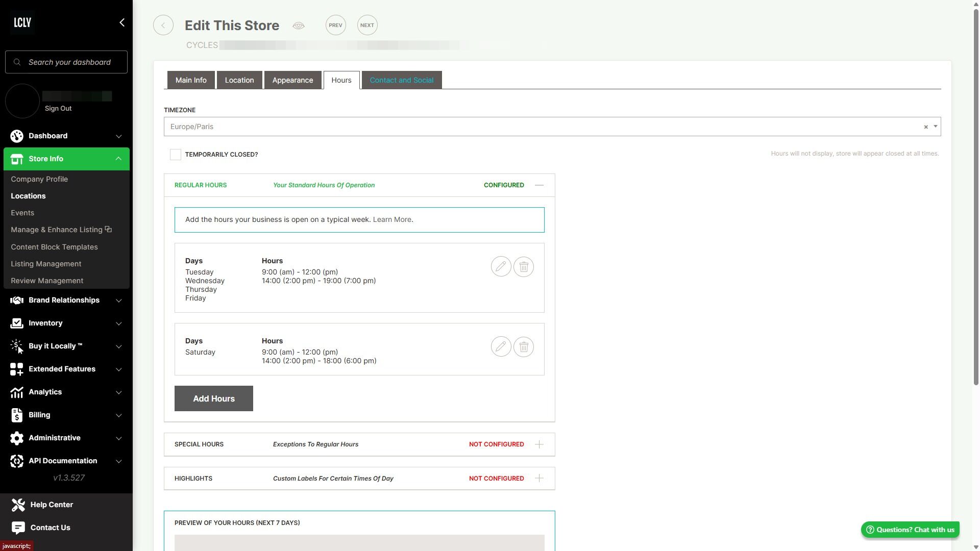This screenshot has height=551, width=980.
Task: Open the Timezone dropdown arrow
Action: pyautogui.click(x=935, y=127)
